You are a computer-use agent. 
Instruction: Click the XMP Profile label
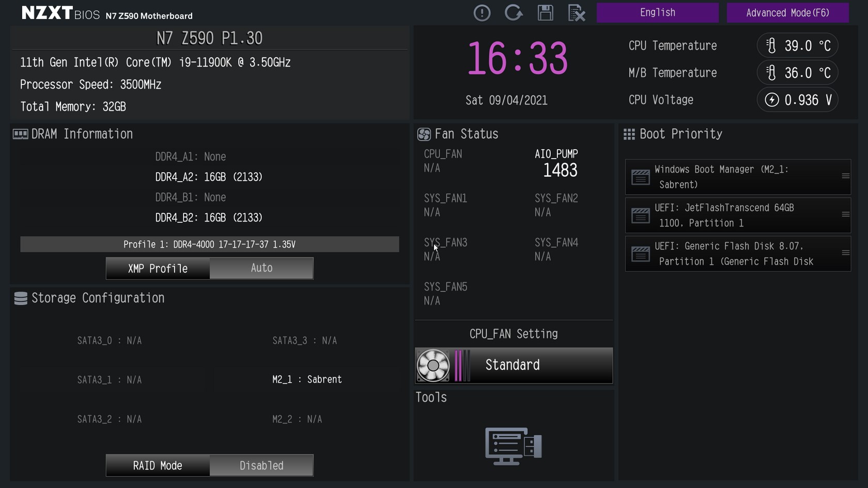(x=158, y=269)
